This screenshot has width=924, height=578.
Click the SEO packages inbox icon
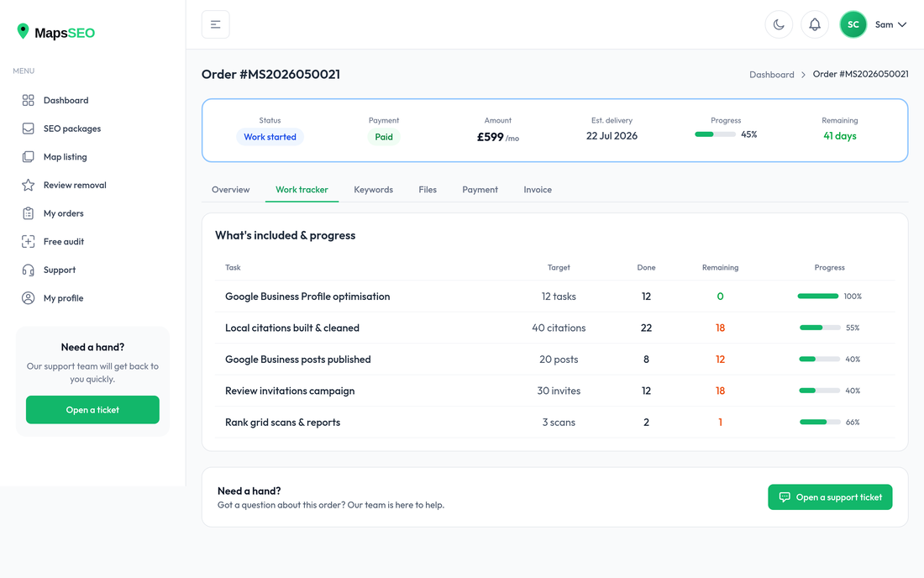pos(28,129)
